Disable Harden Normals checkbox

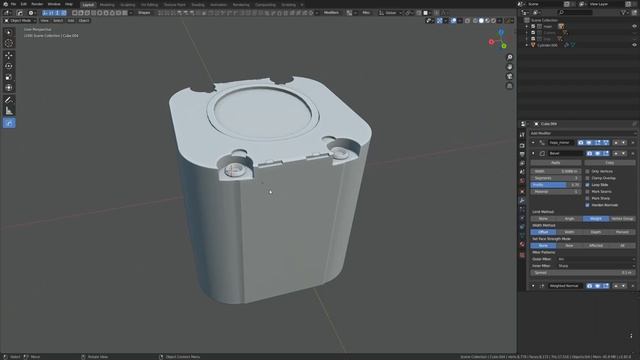[x=587, y=205]
